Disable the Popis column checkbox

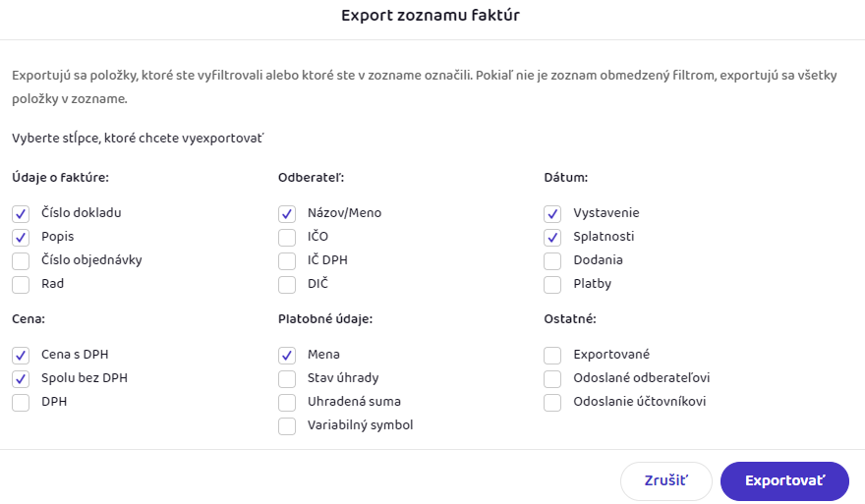pyautogui.click(x=21, y=237)
